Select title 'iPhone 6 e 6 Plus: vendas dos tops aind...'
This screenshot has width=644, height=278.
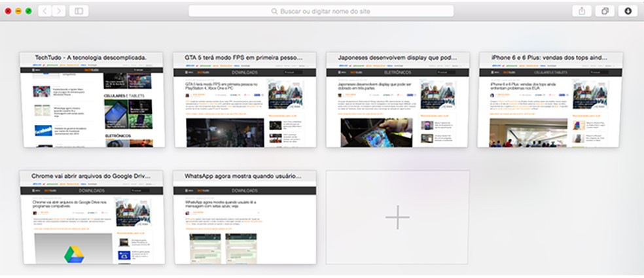pos(549,58)
